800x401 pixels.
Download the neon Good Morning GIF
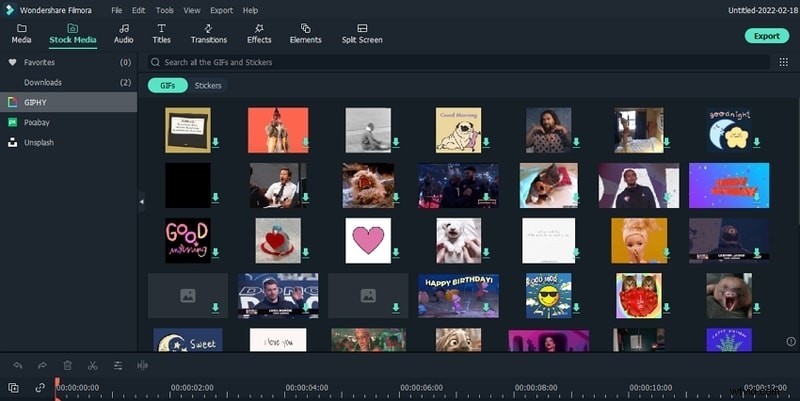[215, 253]
